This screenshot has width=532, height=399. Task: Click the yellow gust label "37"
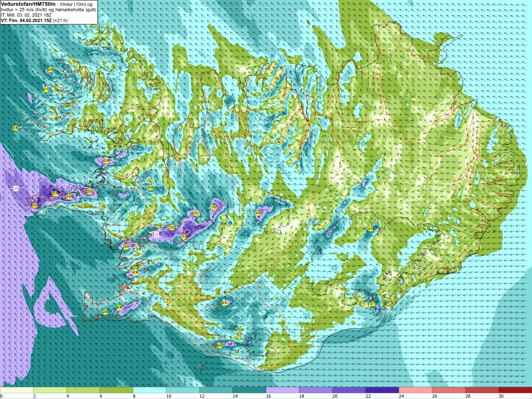click(x=55, y=194)
